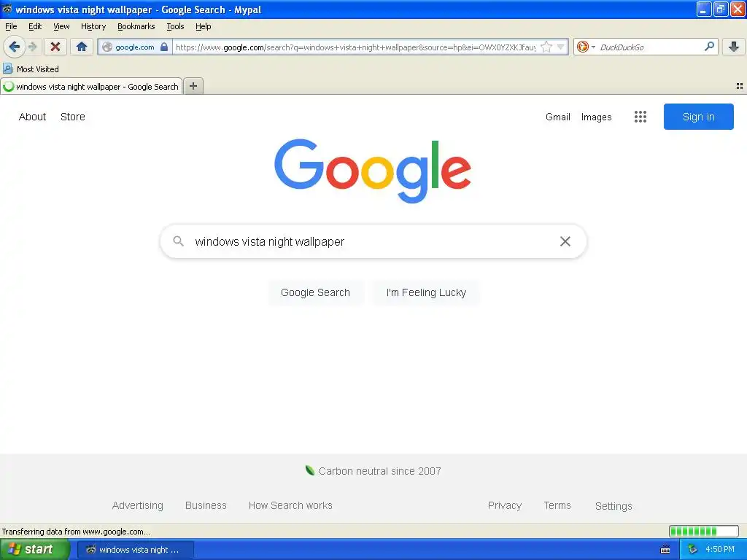Click the green leaf carbon neutral icon
The image size is (747, 560).
tap(310, 470)
